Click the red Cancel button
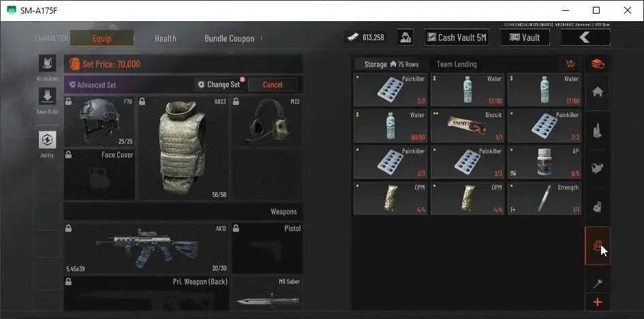This screenshot has height=319, width=644. (x=273, y=85)
